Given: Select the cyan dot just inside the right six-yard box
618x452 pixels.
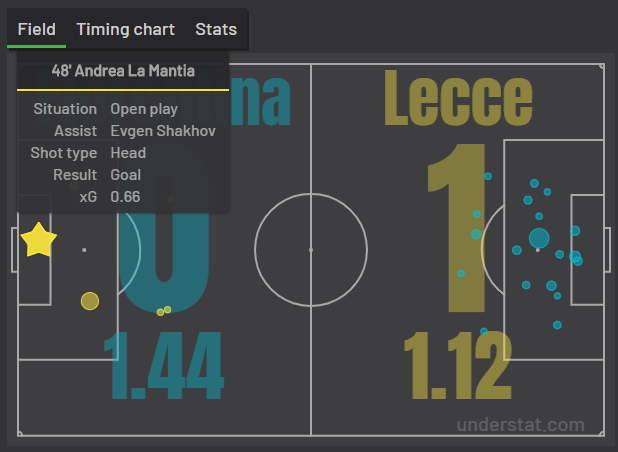Looking at the screenshot, I should pyautogui.click(x=575, y=231).
